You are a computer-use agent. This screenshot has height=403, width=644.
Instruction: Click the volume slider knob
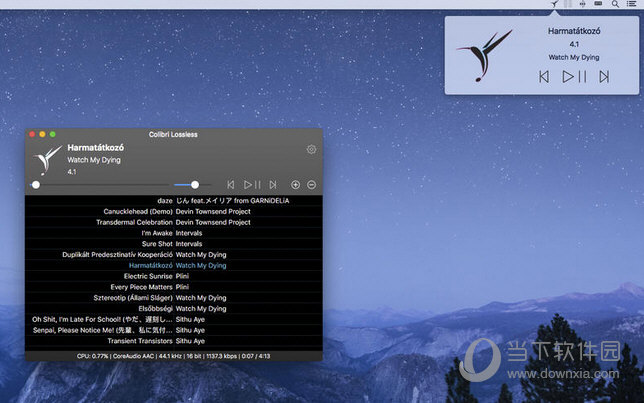pos(195,185)
